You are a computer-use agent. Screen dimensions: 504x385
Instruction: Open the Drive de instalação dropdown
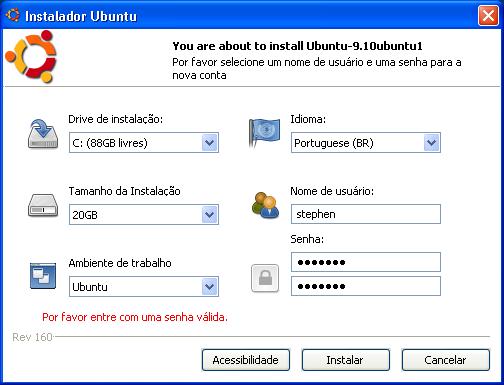144,143
